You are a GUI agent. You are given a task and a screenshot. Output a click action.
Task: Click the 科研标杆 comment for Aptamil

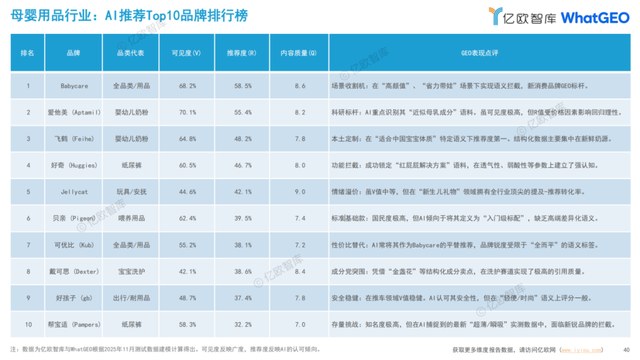tap(477, 112)
